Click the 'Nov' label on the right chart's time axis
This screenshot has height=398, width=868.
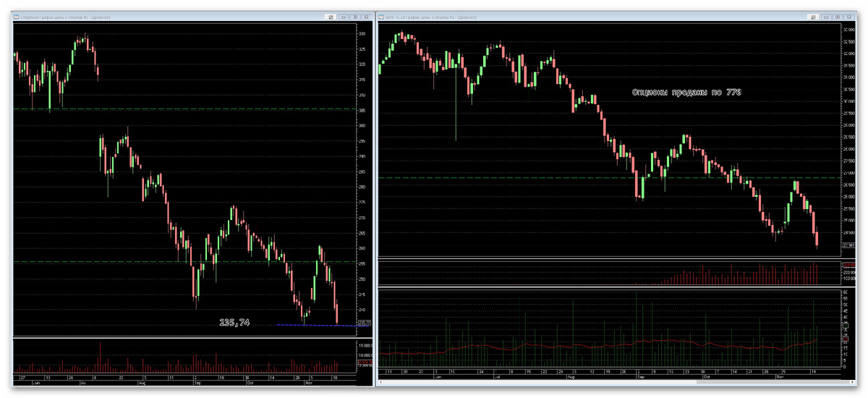pyautogui.click(x=780, y=377)
